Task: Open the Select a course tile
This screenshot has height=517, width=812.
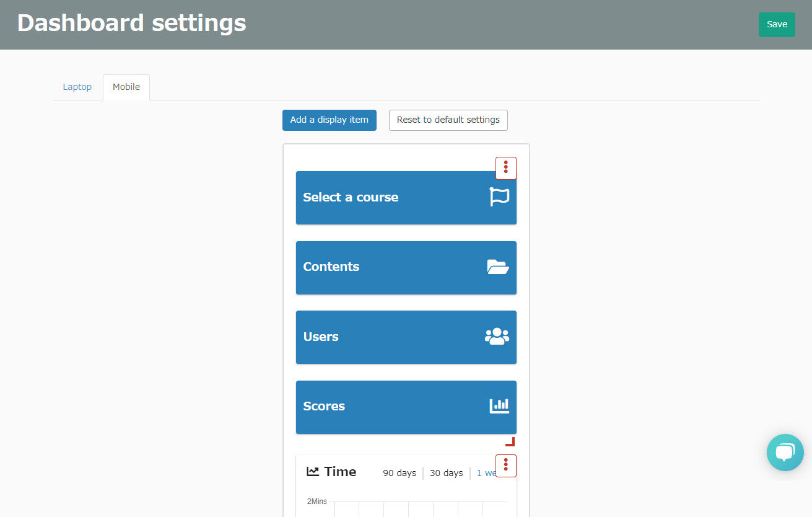Action: pos(351,198)
